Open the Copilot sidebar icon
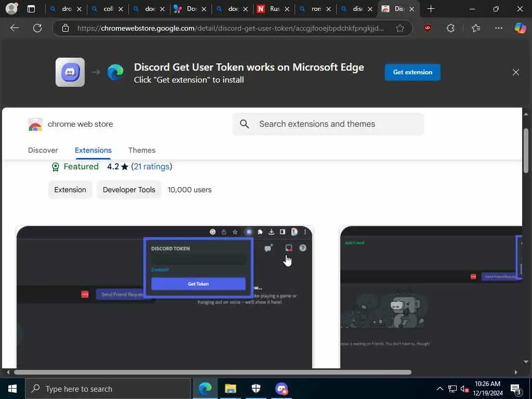The image size is (532, 399). tap(520, 28)
